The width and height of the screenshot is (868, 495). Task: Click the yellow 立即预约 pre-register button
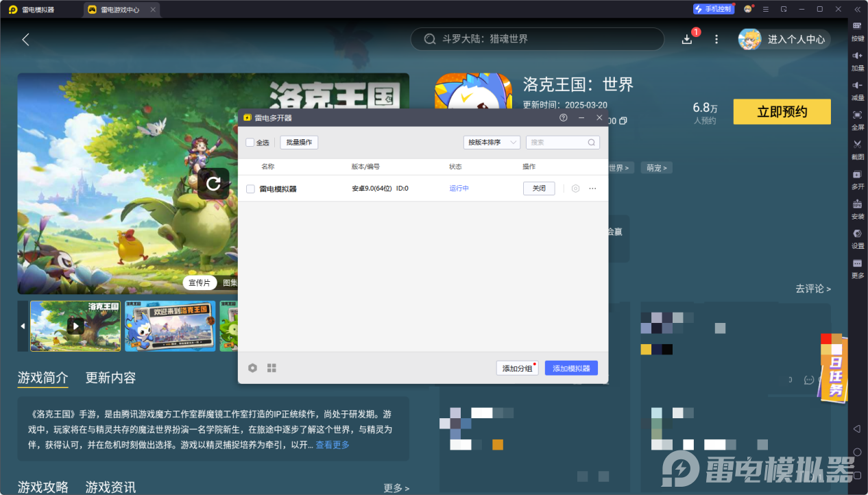[782, 111]
